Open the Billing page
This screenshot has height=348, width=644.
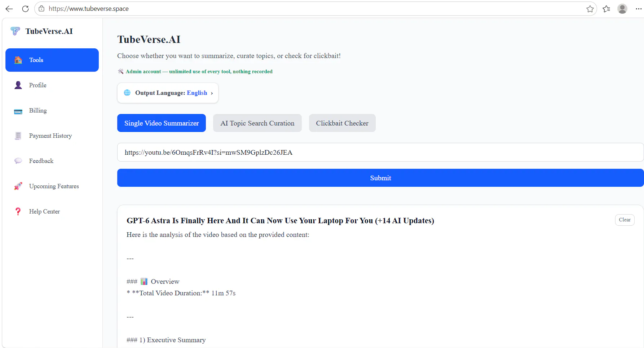(52, 110)
